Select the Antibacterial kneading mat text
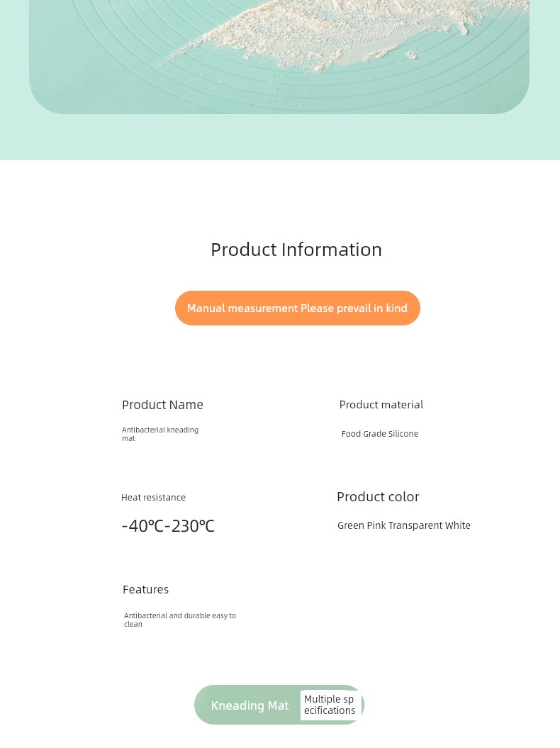560x748 pixels. [x=160, y=434]
